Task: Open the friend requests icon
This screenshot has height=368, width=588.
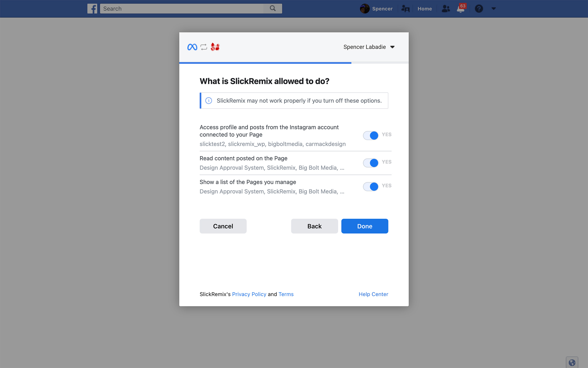Action: click(x=445, y=9)
